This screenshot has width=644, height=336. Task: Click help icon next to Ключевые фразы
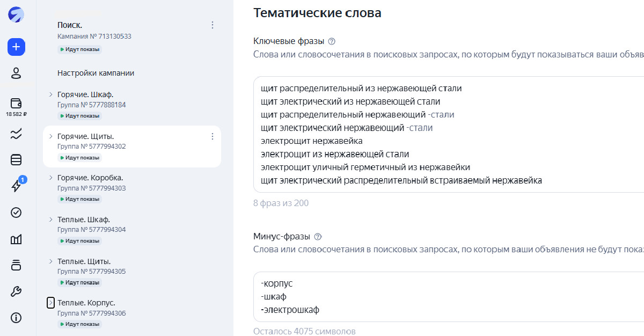(x=332, y=41)
